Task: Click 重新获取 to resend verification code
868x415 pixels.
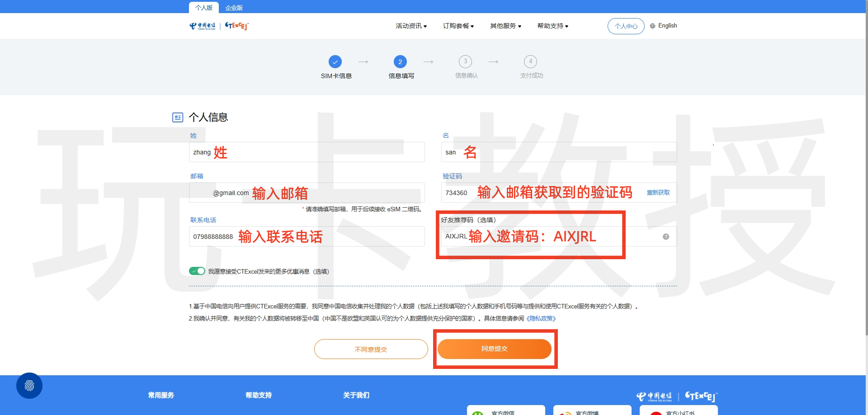Action: pos(658,193)
